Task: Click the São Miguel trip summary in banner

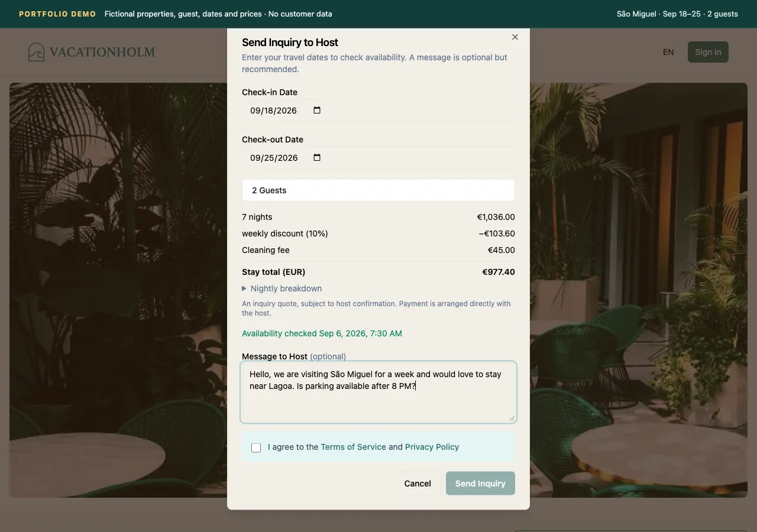Action: [x=677, y=14]
